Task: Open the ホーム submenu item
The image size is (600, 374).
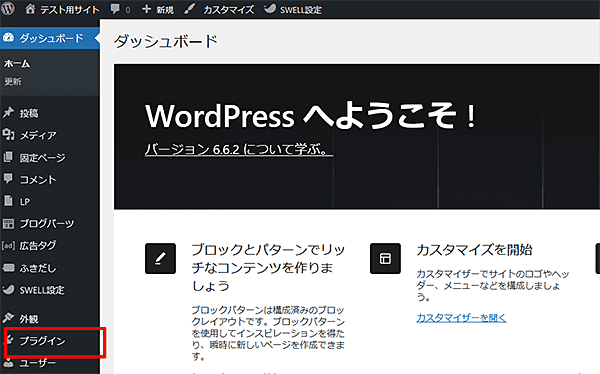Action: click(17, 64)
